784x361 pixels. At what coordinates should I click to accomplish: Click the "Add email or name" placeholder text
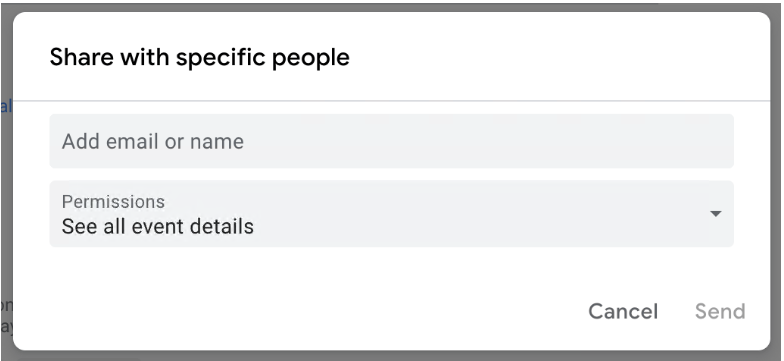pos(152,142)
